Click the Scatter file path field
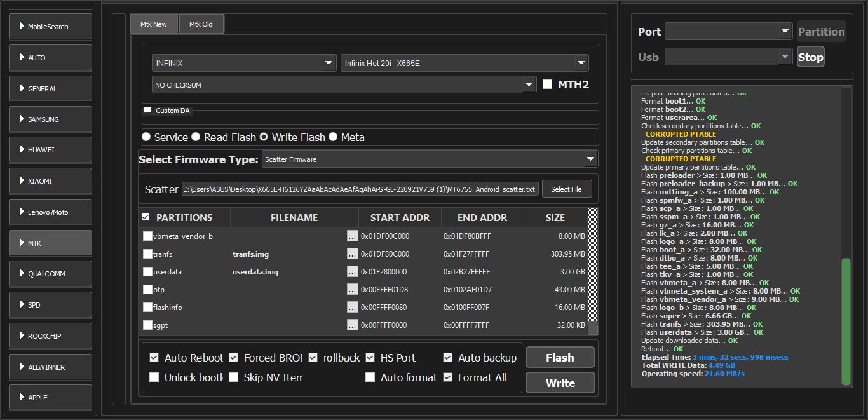This screenshot has width=868, height=420. tap(360, 189)
